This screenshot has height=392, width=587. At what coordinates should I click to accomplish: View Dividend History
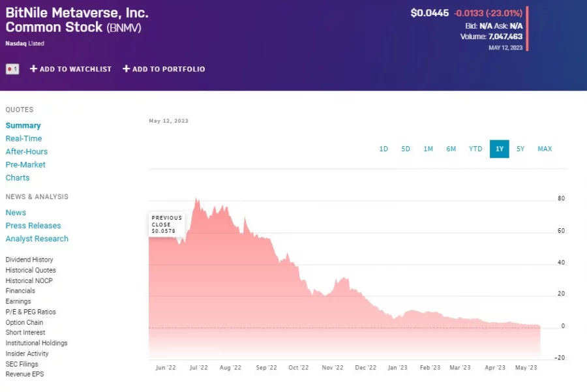(x=29, y=260)
